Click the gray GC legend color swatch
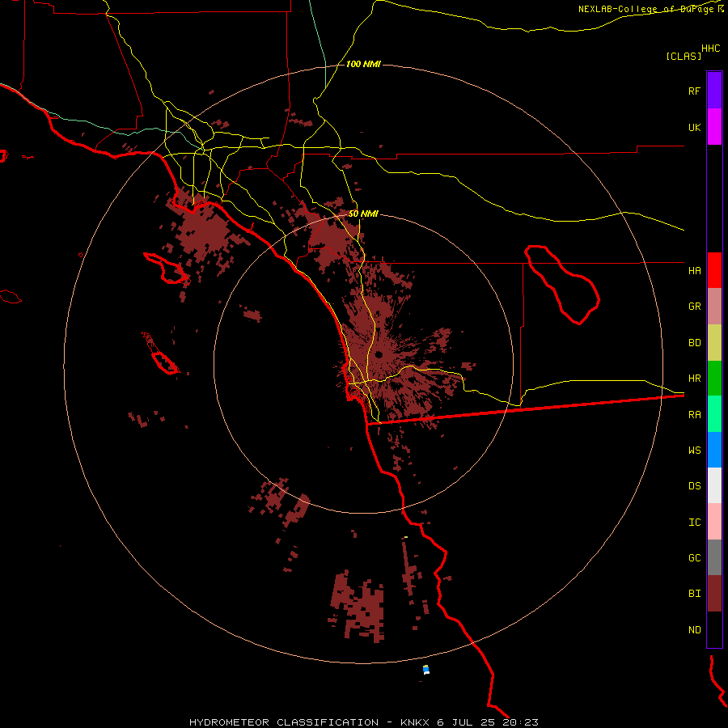The width and height of the screenshot is (728, 728). coord(714,557)
